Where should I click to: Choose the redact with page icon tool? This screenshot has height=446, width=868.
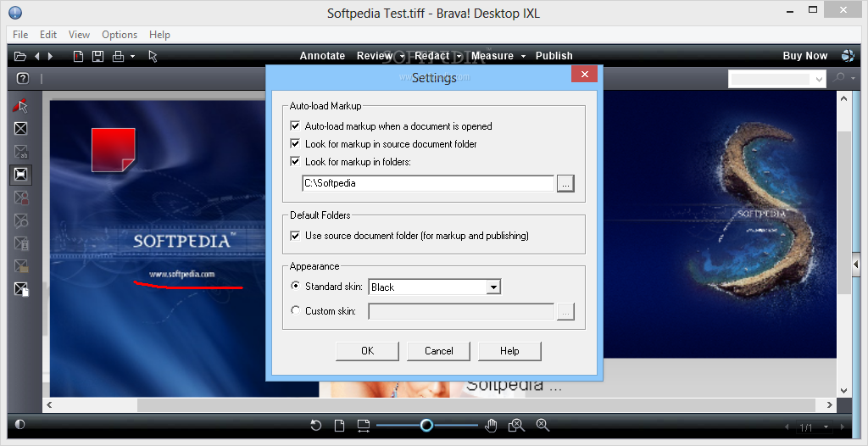coord(21,289)
